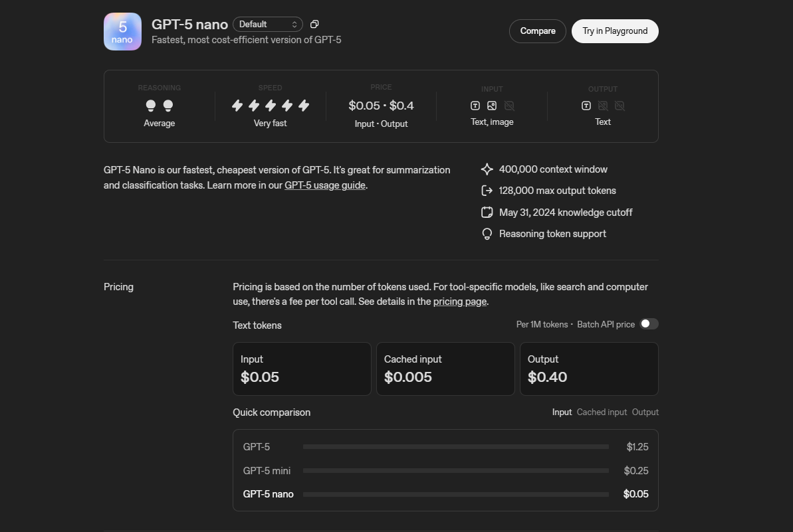Click the disabled image output modality icon
Screen dimensions: 793x532
[603, 106]
